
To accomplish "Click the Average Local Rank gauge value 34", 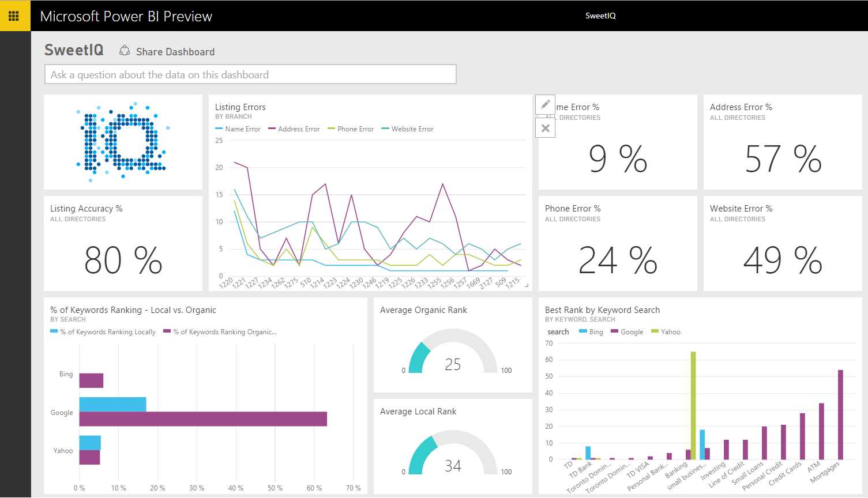I will (x=453, y=466).
